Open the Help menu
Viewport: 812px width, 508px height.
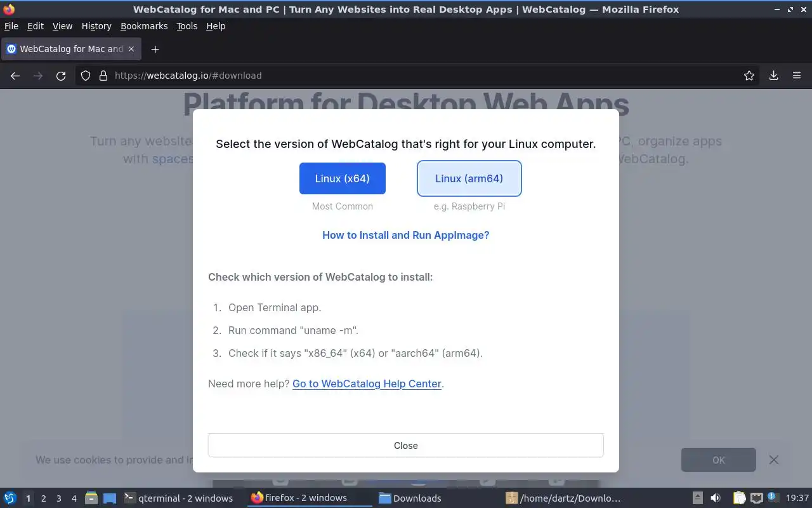pos(216,26)
